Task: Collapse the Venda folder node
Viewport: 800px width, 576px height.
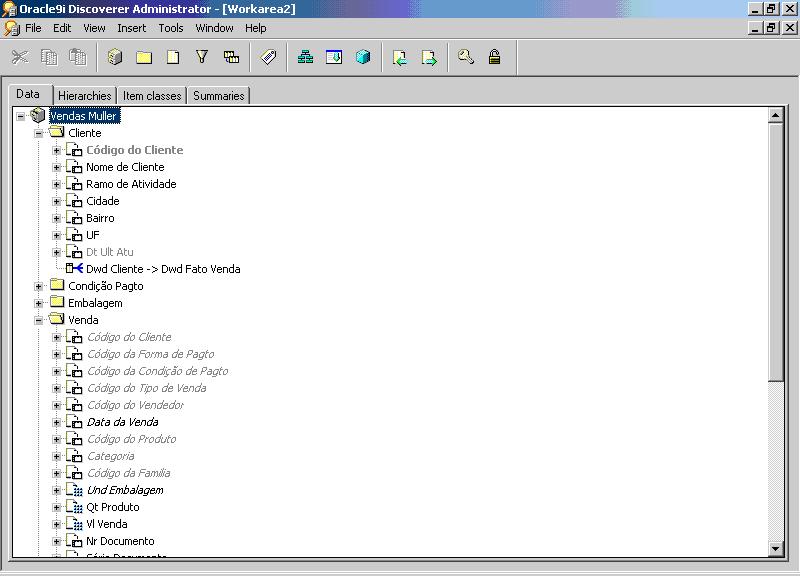Action: pos(40,321)
